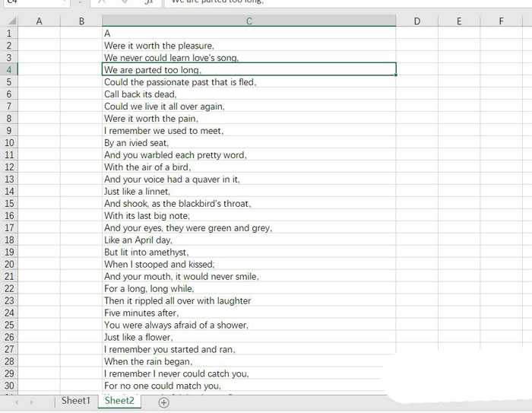Viewport: 532px width, 413px height.
Task: Click cell 'For a long, long while,'
Action: coord(249,288)
